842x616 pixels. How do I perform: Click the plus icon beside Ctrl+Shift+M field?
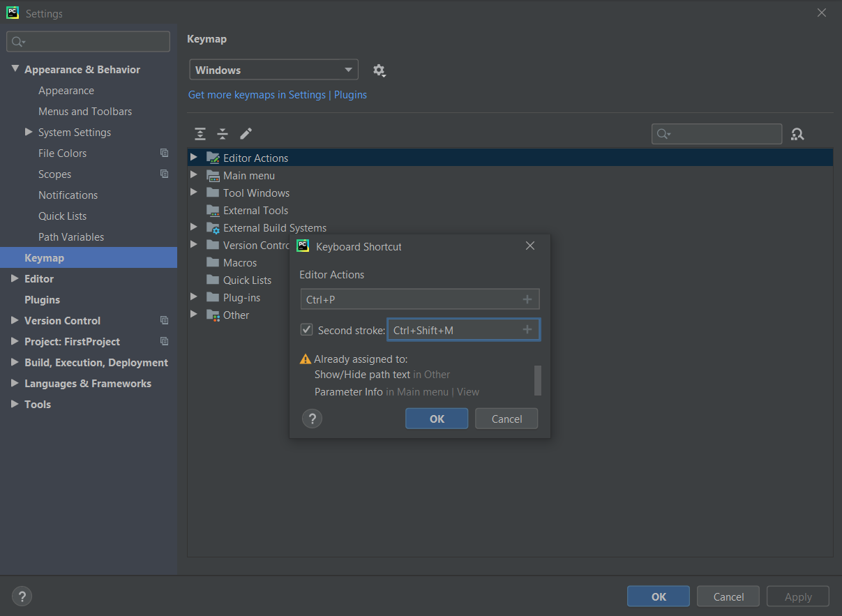tap(527, 329)
